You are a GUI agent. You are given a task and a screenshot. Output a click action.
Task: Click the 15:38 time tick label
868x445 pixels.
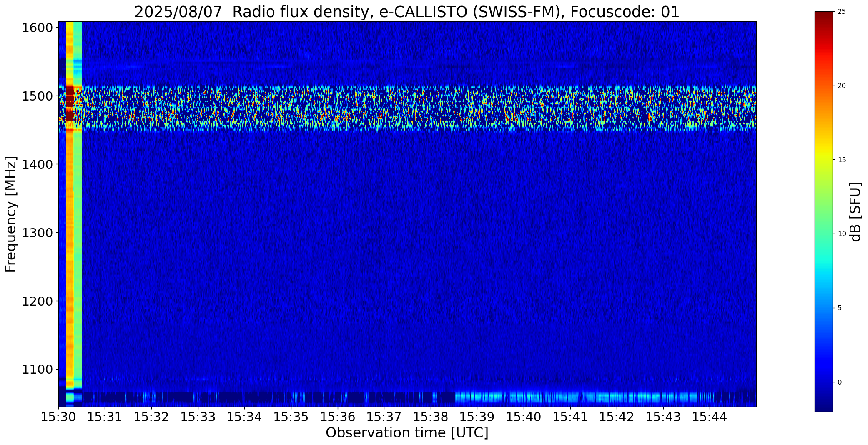431,417
